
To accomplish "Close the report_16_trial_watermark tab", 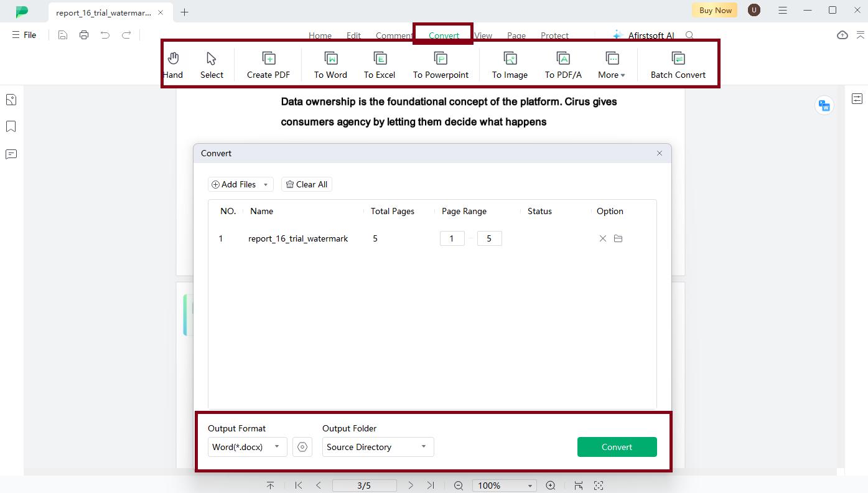I will 162,12.
